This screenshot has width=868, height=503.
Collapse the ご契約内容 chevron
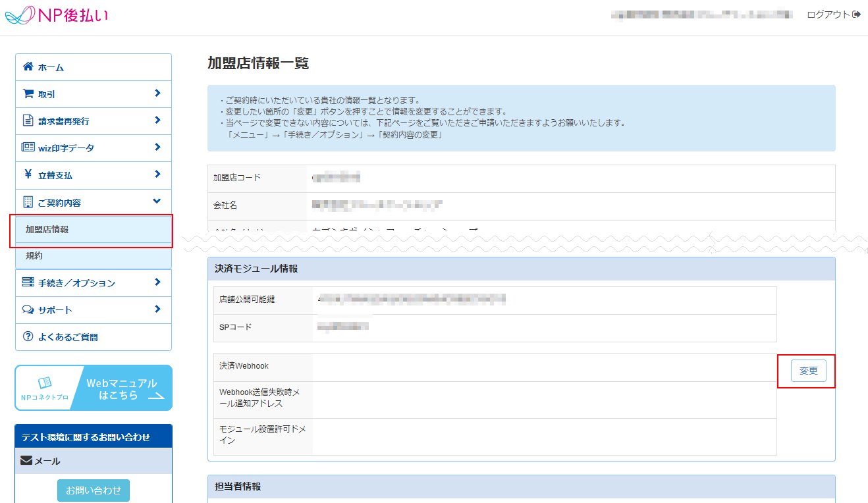tap(157, 201)
